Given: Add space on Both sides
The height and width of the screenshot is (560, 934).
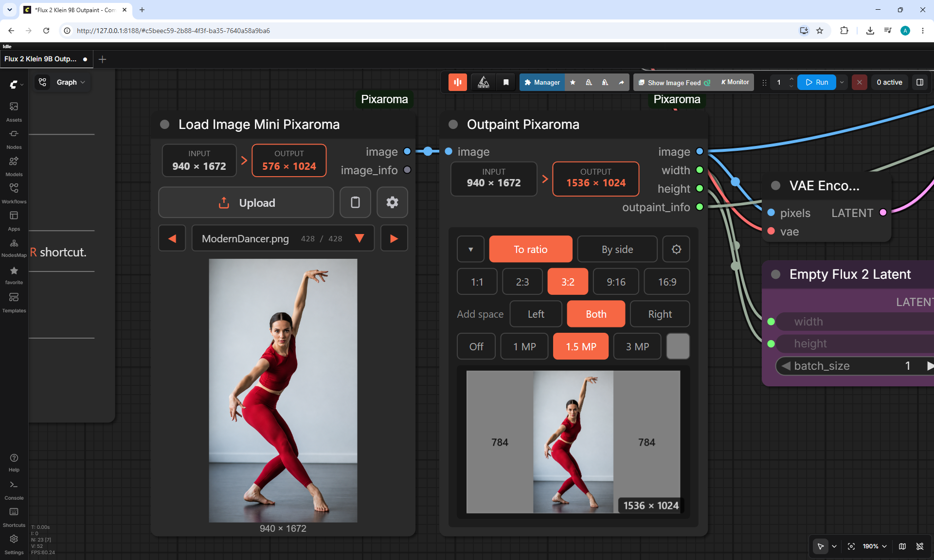Looking at the screenshot, I should tap(596, 314).
